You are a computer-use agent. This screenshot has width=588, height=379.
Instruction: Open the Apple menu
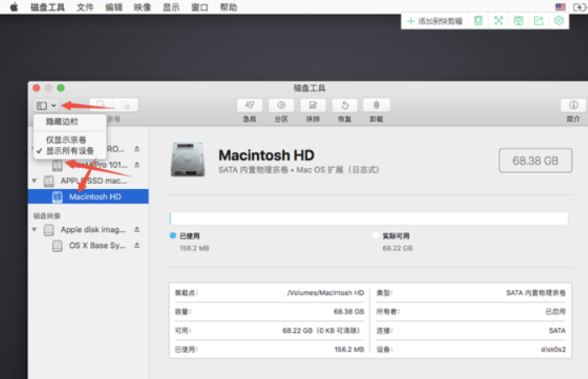pos(14,7)
